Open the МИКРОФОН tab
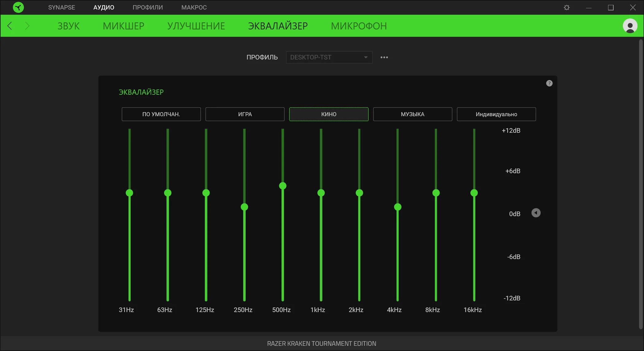The width and height of the screenshot is (644, 351). click(358, 26)
